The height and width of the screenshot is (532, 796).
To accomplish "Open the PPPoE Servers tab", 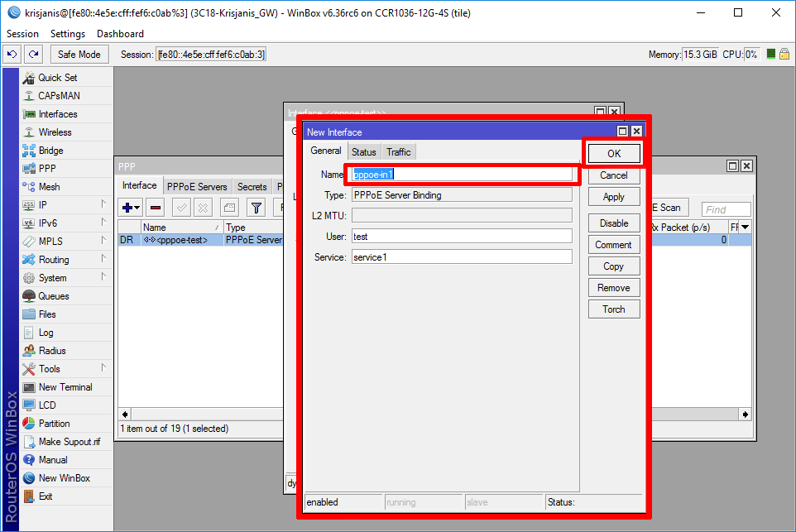I will 197,185.
